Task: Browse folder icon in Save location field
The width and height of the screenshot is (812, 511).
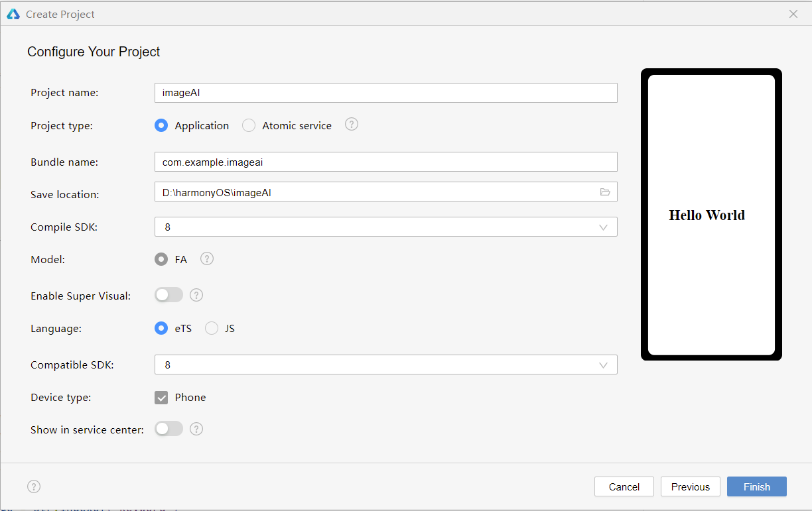Action: (605, 192)
